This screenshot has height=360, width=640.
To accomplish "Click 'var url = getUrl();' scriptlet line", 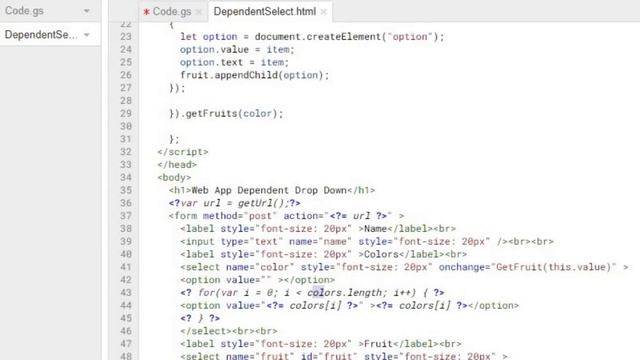I will coord(235,203).
